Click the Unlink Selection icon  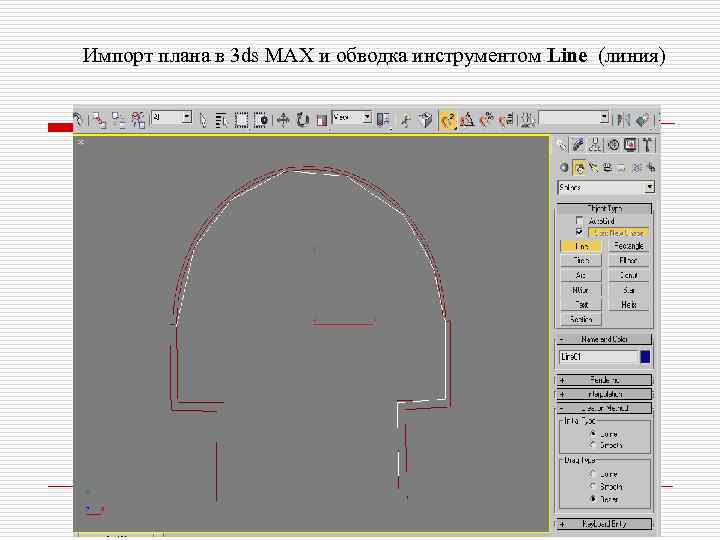point(119,120)
